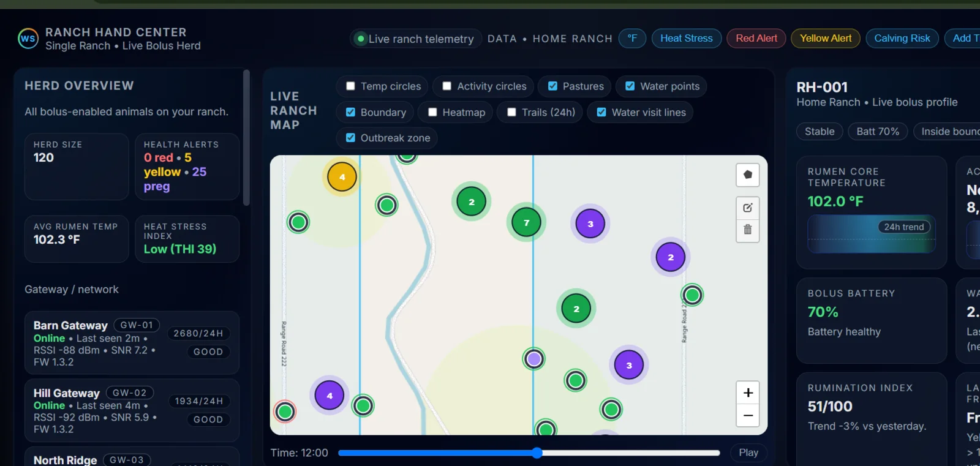Click the Heat Stress button

click(687, 38)
